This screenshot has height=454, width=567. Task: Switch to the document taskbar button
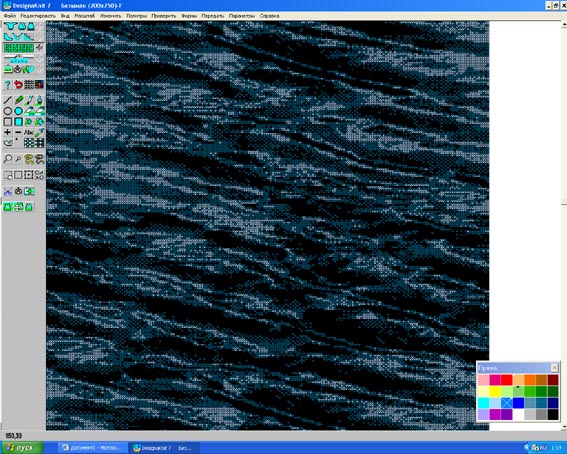93,448
